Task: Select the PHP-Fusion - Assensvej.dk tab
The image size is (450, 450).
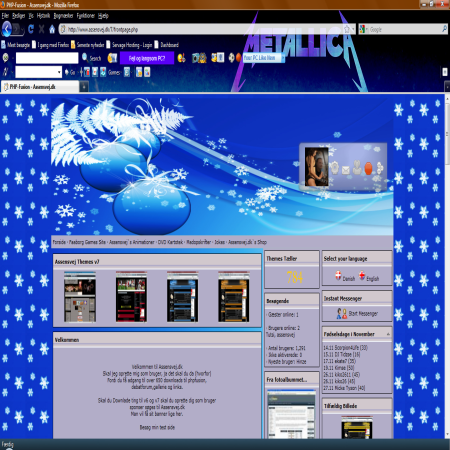Action: point(40,87)
